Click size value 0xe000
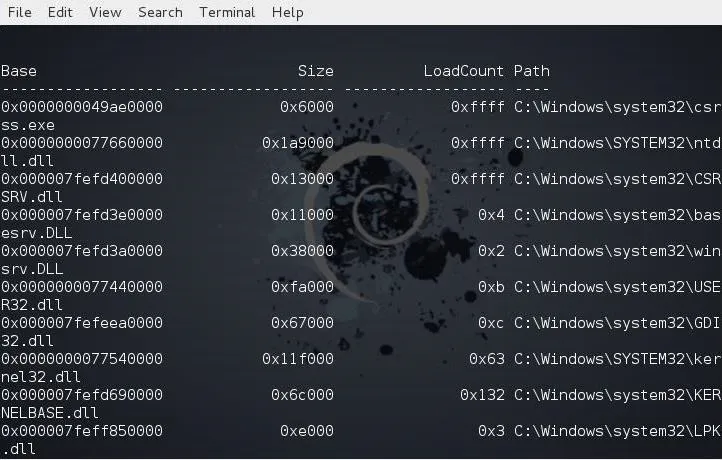722x460 pixels. click(307, 431)
